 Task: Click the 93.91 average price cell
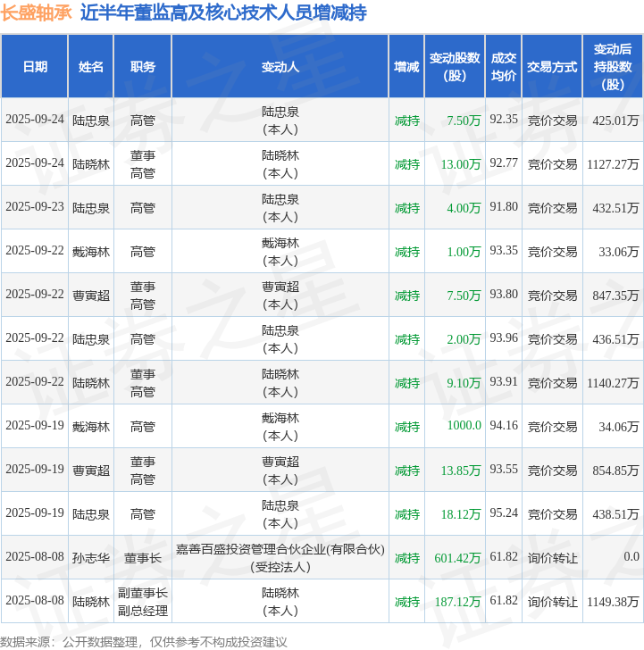(x=504, y=382)
